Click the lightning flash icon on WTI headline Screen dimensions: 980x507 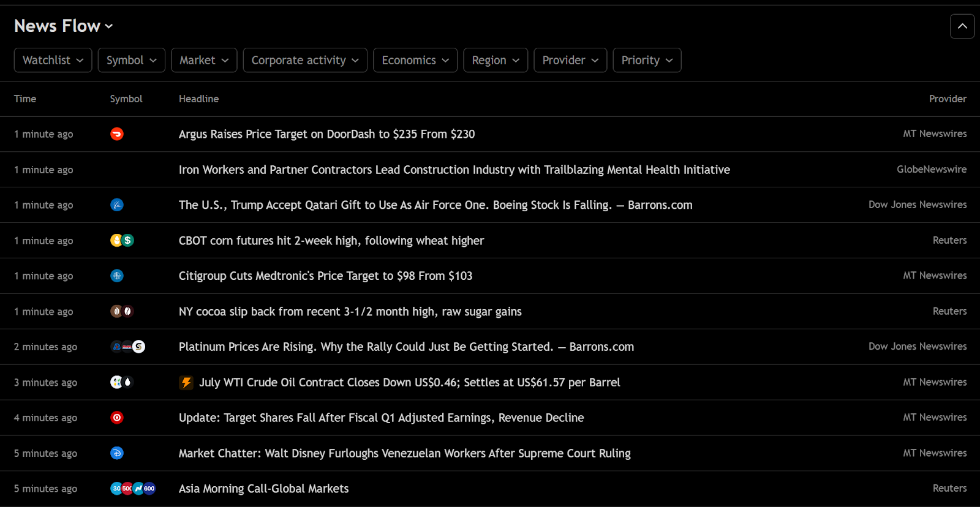[x=186, y=383]
